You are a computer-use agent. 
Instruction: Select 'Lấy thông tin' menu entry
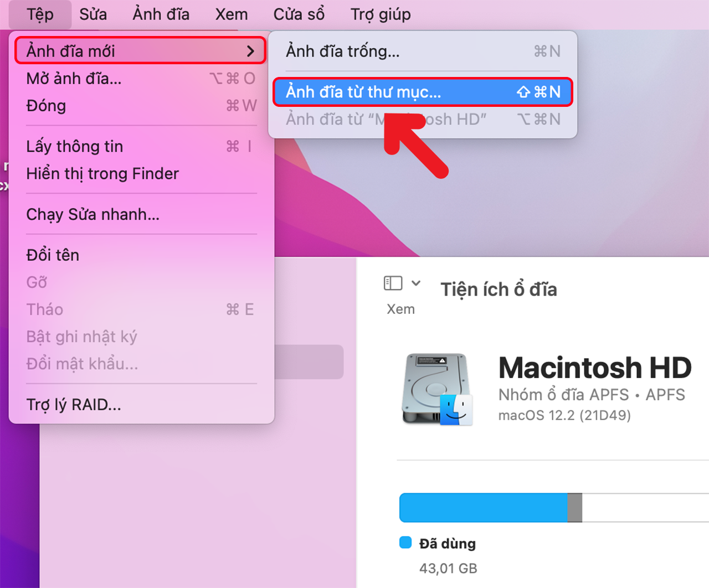[74, 146]
